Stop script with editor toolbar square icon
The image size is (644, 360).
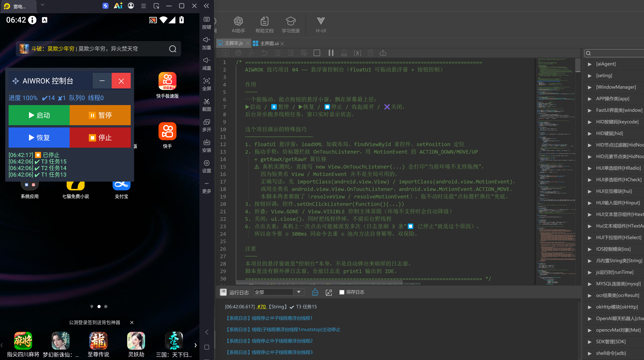pos(317,53)
